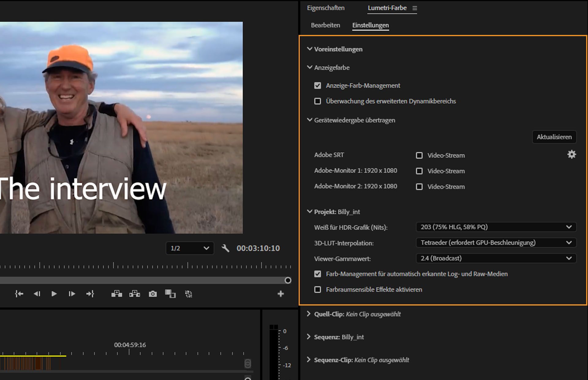588x380 pixels.
Task: Click the Go to In point icon
Action: pos(19,294)
